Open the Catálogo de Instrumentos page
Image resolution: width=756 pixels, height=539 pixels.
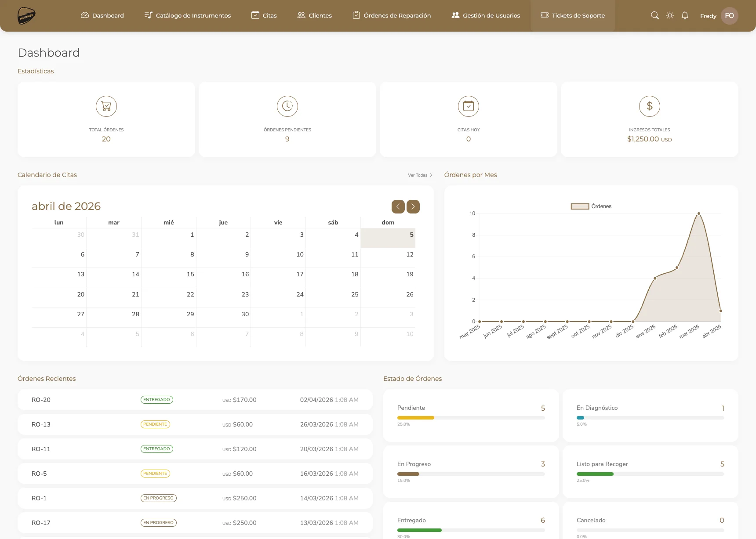pyautogui.click(x=187, y=15)
